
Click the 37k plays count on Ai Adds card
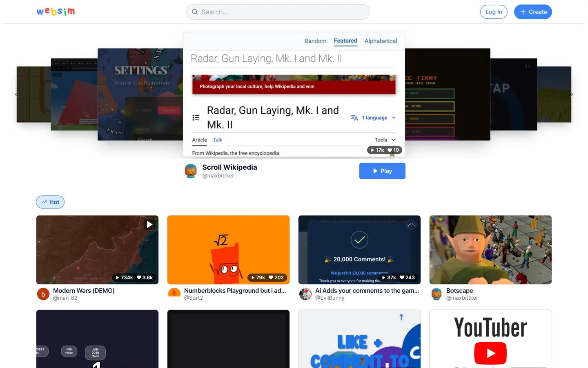click(x=389, y=278)
